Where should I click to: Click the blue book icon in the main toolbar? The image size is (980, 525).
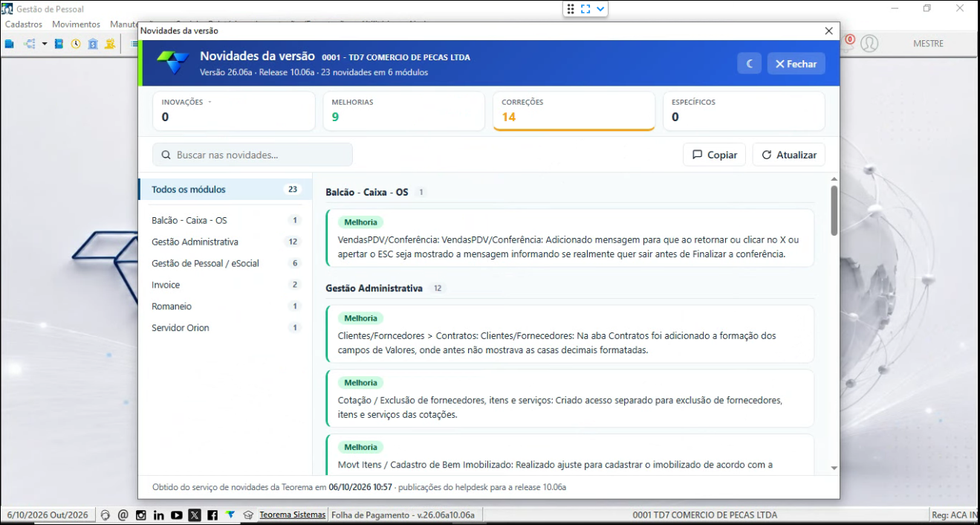point(59,44)
